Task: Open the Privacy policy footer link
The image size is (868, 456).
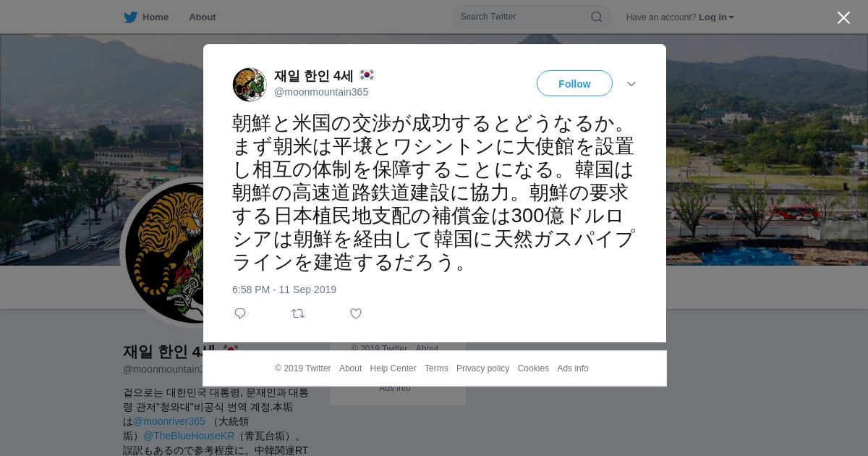Action: pyautogui.click(x=482, y=368)
